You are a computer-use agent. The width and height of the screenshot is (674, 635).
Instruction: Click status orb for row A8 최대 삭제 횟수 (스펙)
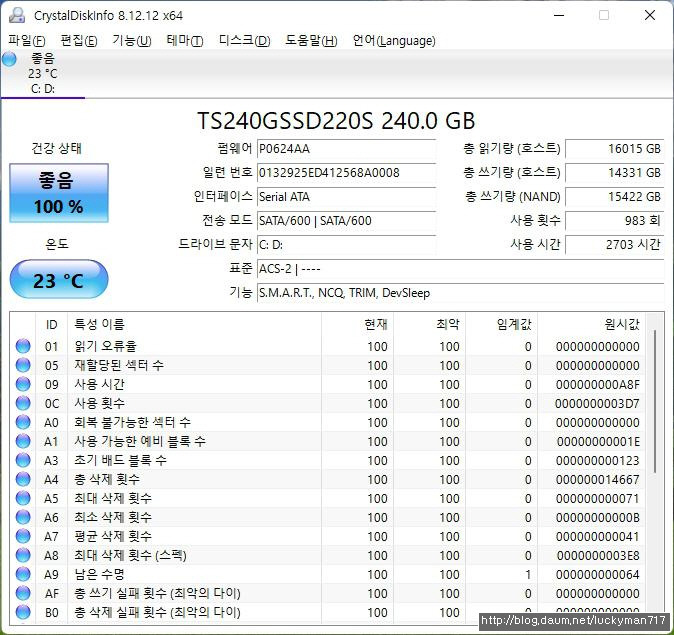click(23, 555)
